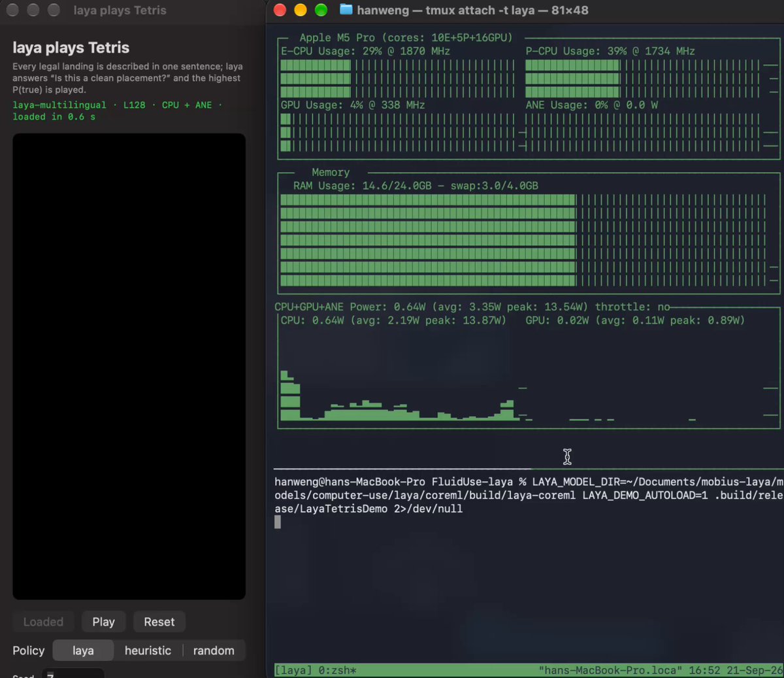The width and height of the screenshot is (784, 678).
Task: Click the "CPU+GPU+ANE Power: 0.64W" line
Action: 350,307
